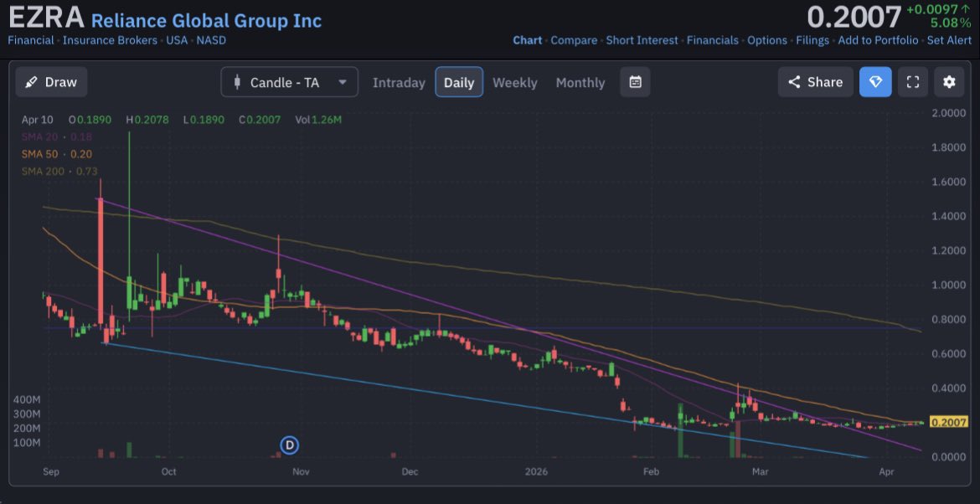Viewport: 980px width, 504px height.
Task: Click the Apr 10 date label
Action: pos(37,120)
